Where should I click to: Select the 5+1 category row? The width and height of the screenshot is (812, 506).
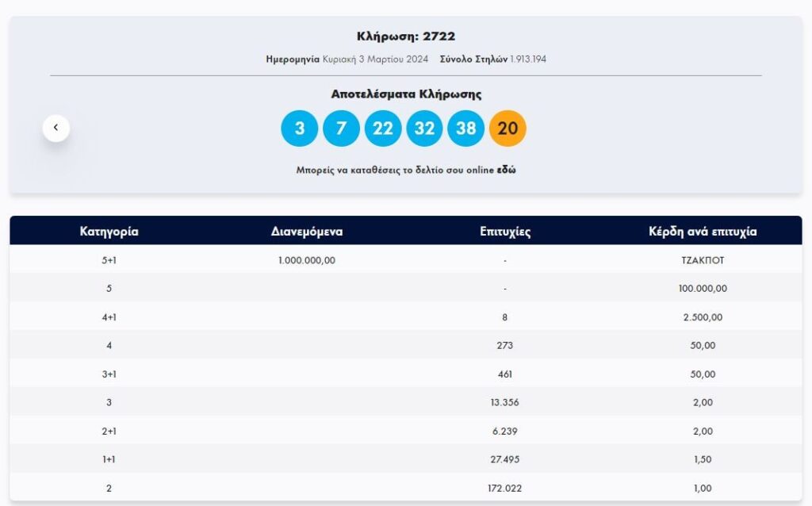[109, 260]
